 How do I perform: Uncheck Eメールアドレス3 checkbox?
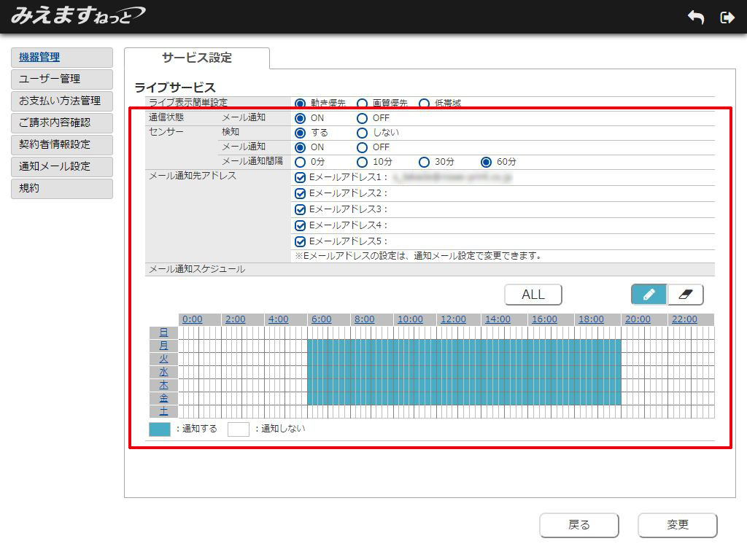pyautogui.click(x=300, y=209)
